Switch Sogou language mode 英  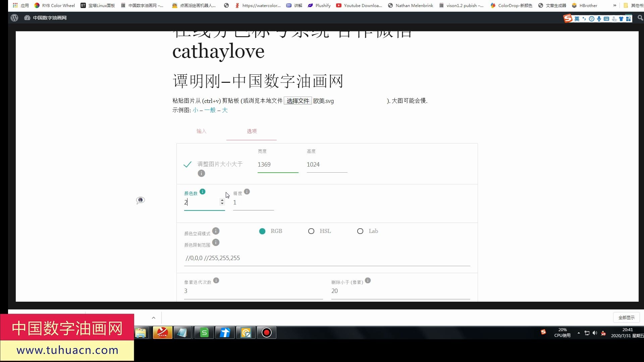pos(577,19)
